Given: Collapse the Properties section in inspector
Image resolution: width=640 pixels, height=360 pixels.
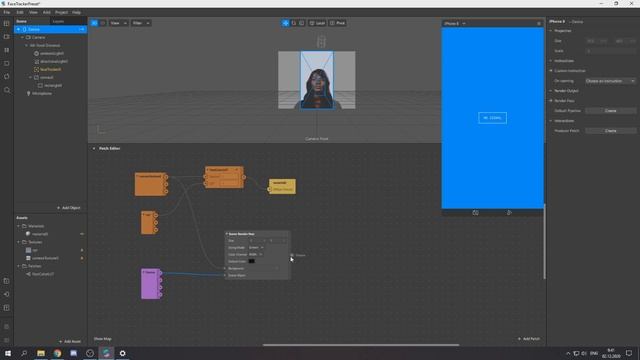Looking at the screenshot, I should 551,31.
